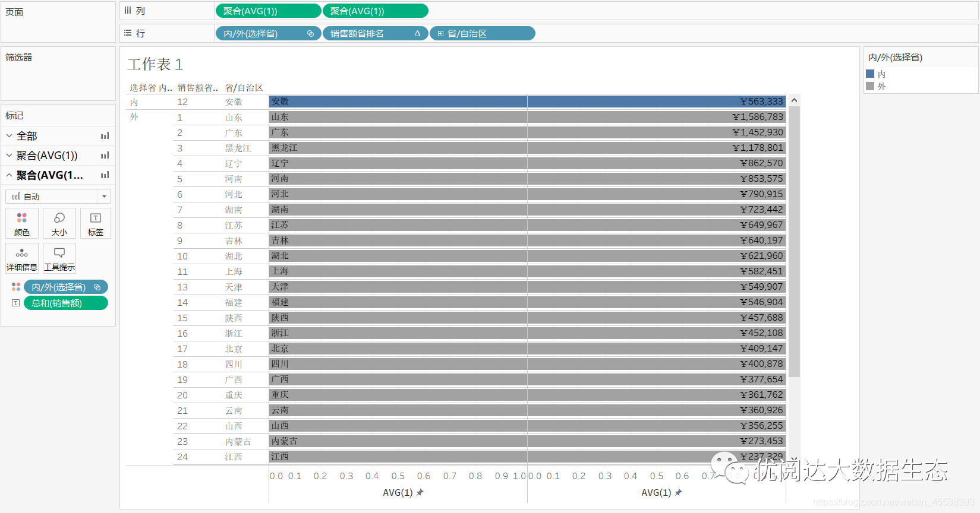This screenshot has width=980, height=513.
Task: Click the pin icon on left AVG(1) axis
Action: (x=420, y=492)
